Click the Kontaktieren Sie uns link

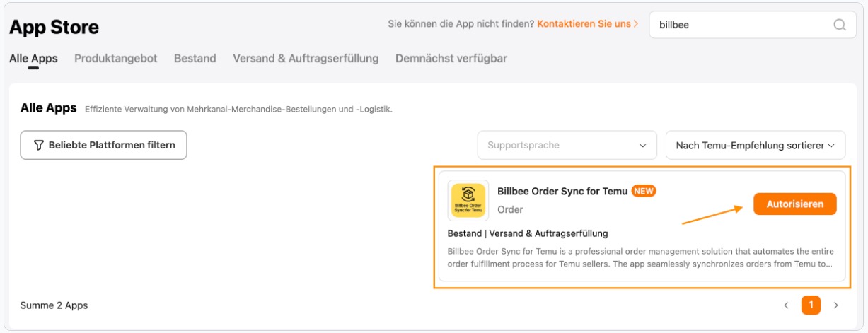click(x=588, y=24)
